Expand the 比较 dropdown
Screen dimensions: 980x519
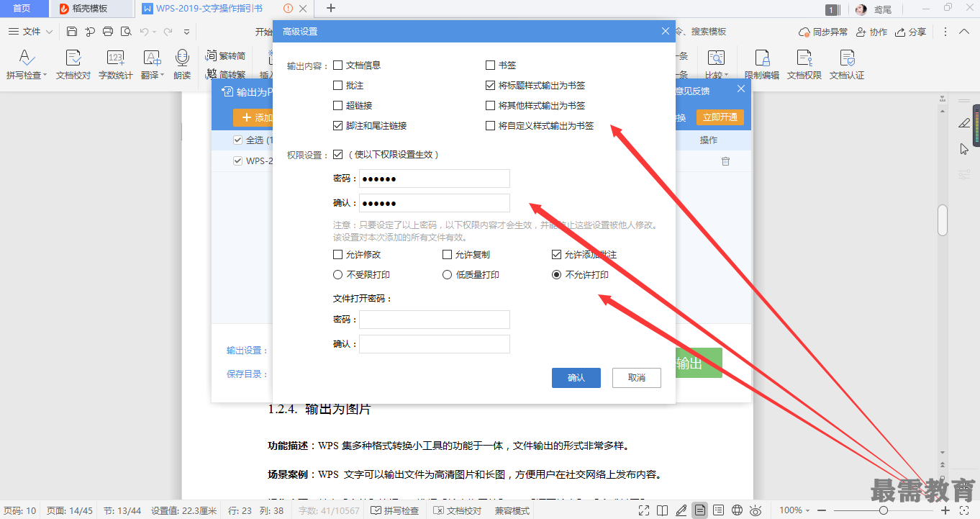[x=727, y=75]
